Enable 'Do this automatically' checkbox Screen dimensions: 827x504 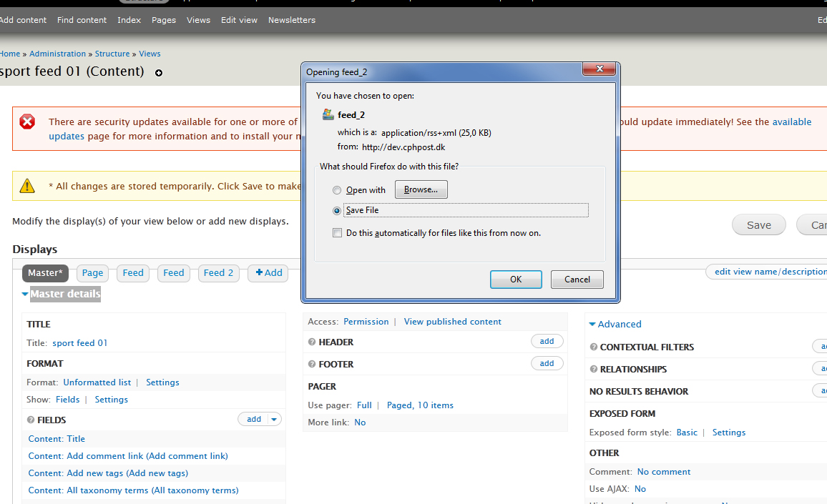pos(337,233)
